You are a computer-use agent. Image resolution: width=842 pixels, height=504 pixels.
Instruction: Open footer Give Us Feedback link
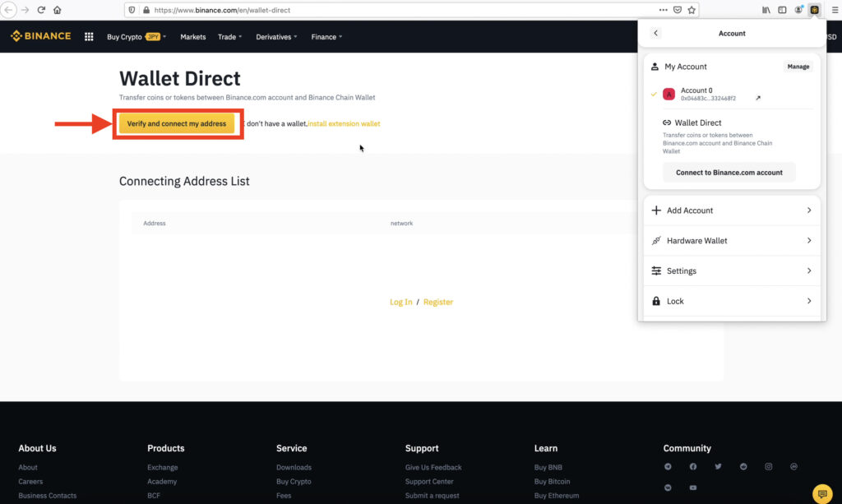433,467
